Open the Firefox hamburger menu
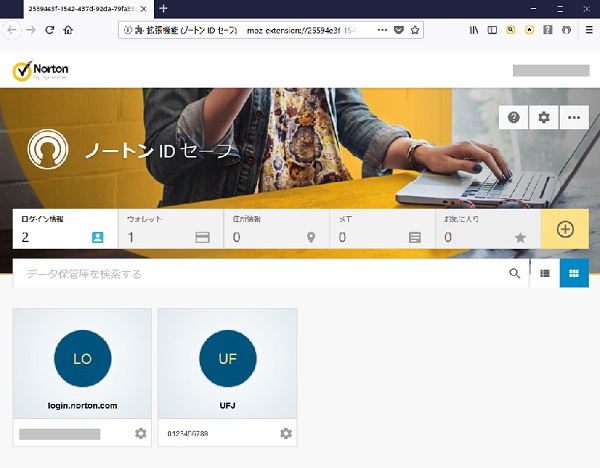The image size is (600, 468). [589, 30]
